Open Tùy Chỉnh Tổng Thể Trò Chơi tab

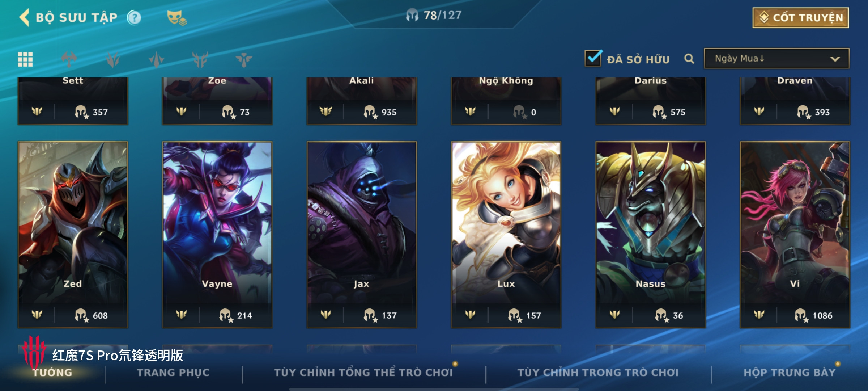point(363,373)
